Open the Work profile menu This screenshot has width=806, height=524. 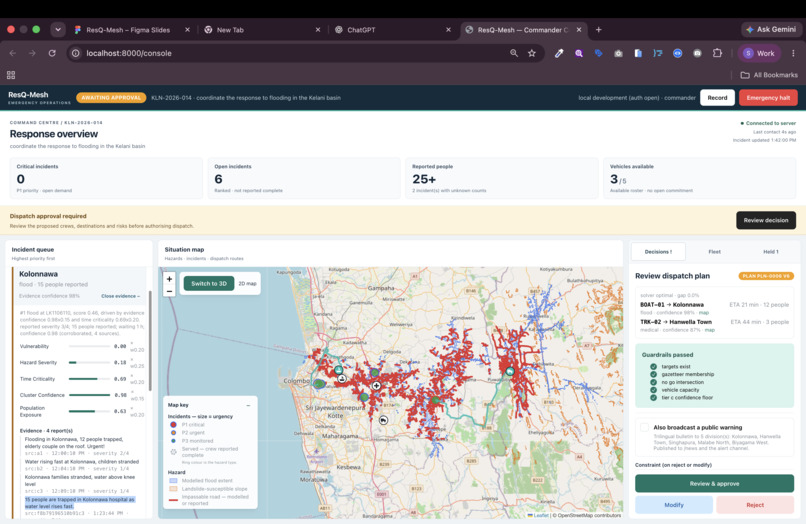(x=759, y=53)
